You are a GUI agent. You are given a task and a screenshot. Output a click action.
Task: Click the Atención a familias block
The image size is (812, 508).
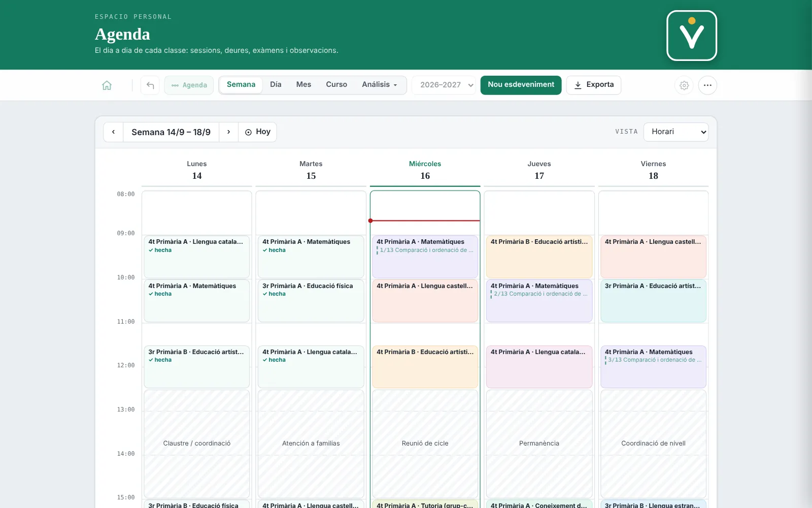(x=311, y=443)
